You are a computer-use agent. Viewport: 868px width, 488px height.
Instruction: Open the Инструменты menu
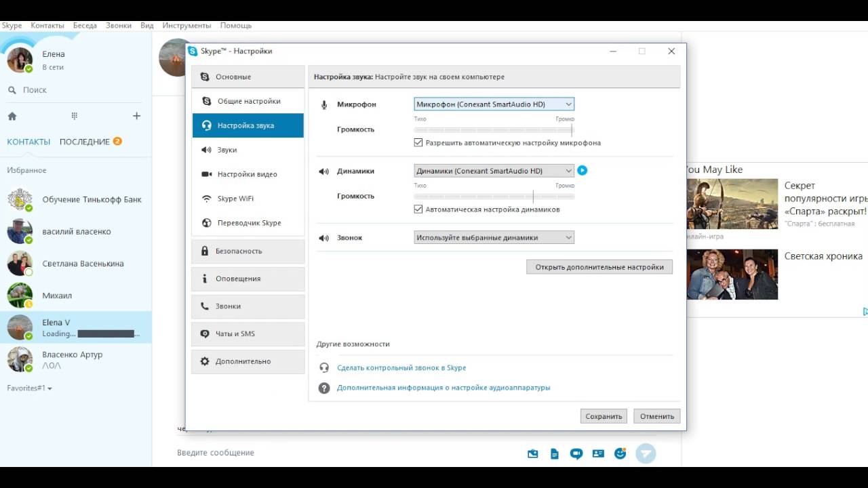[187, 25]
